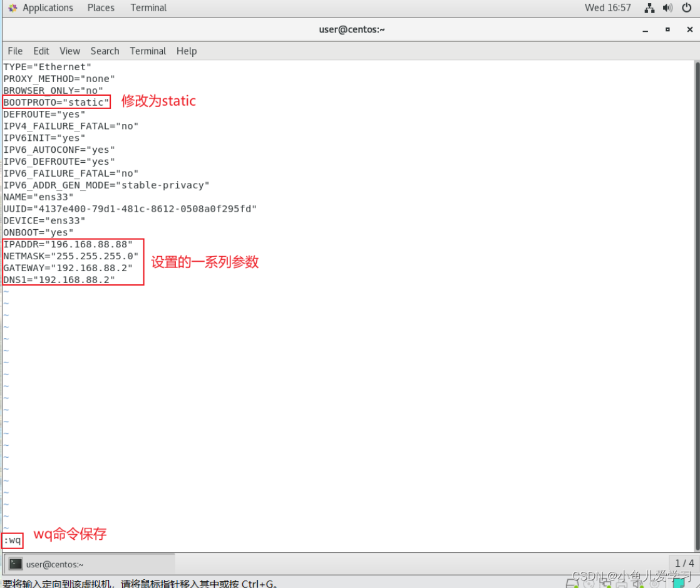Click the UUID line
This screenshot has width=700, height=588.
[x=130, y=209]
